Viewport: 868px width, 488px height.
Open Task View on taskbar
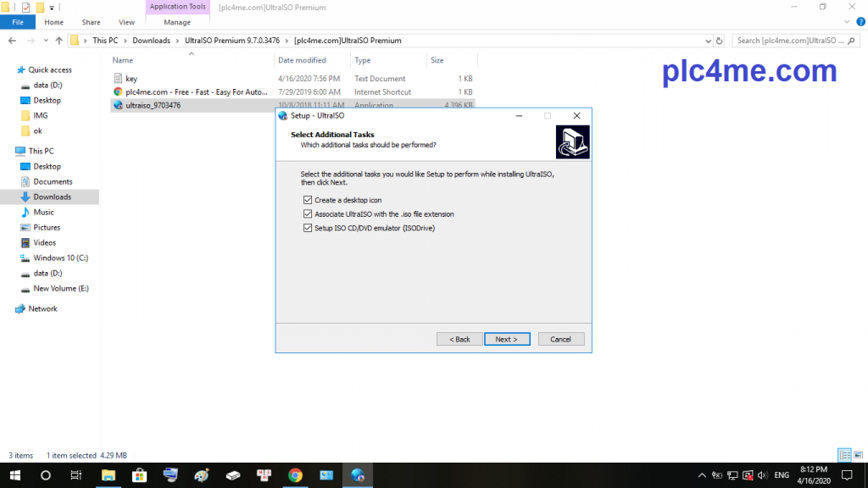75,475
